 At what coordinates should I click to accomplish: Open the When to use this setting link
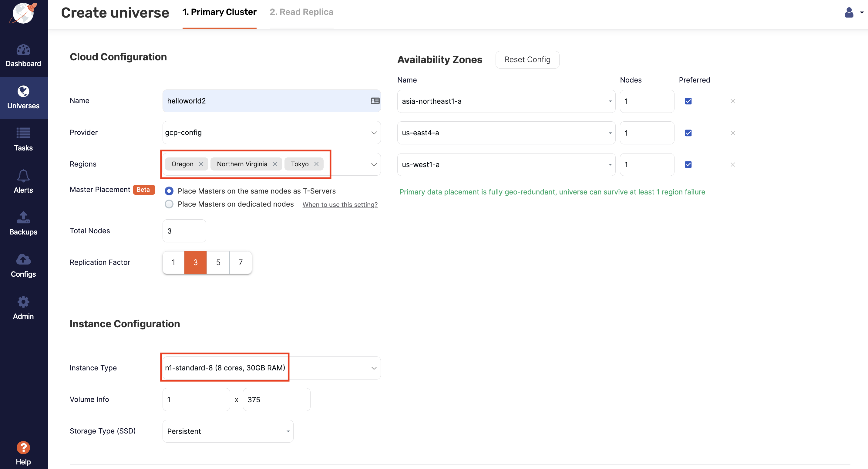click(340, 204)
